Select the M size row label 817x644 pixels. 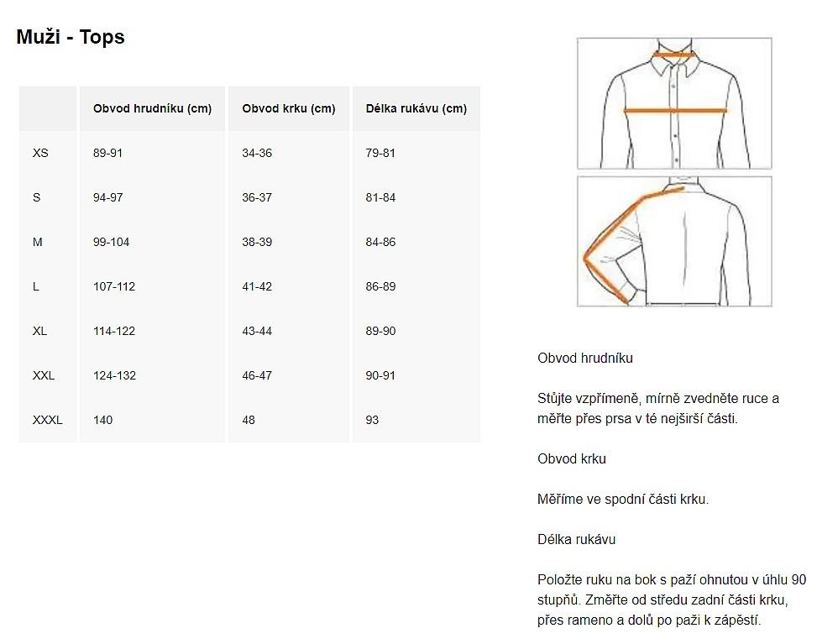pos(38,243)
